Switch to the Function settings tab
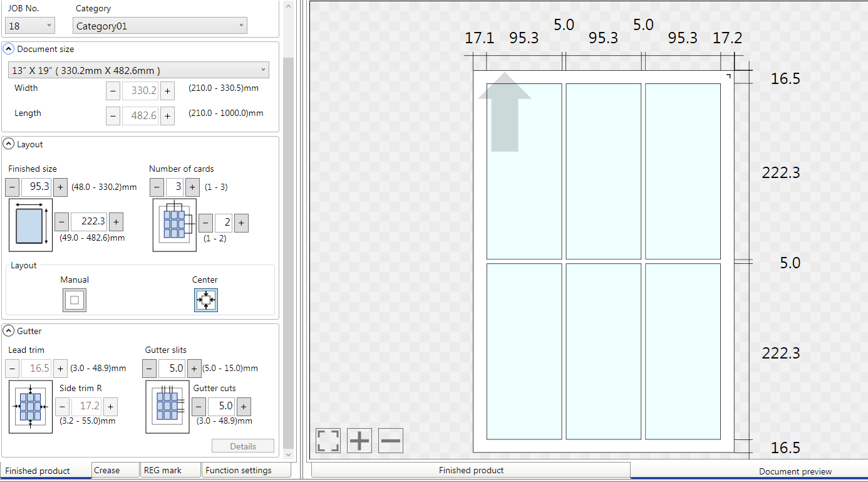Screen dimensions: 868x482 [x=246, y=470]
